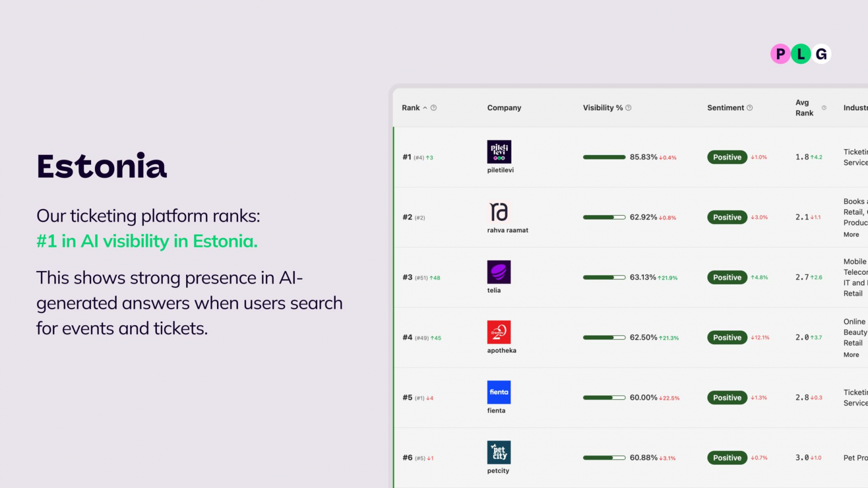The width and height of the screenshot is (868, 488).
Task: Click the Estonia slide heading
Action: tap(101, 166)
